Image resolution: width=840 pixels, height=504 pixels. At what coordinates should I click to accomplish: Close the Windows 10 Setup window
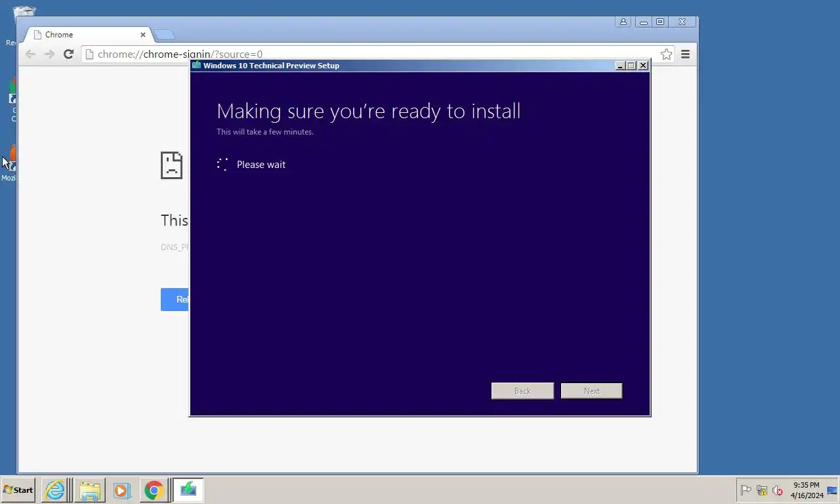click(x=643, y=66)
